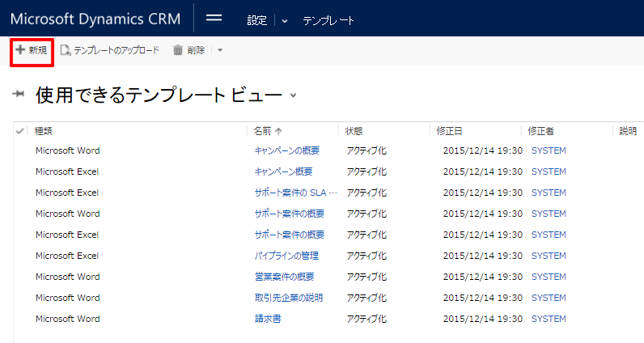Viewport: 644px width, 343px height.
Task: Click the テンプレートのアップロード document icon
Action: 66,50
